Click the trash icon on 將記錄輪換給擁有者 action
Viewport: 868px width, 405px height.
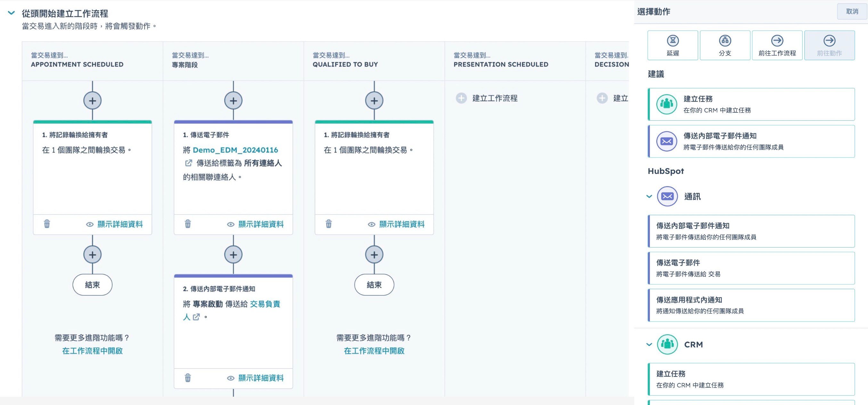point(47,224)
